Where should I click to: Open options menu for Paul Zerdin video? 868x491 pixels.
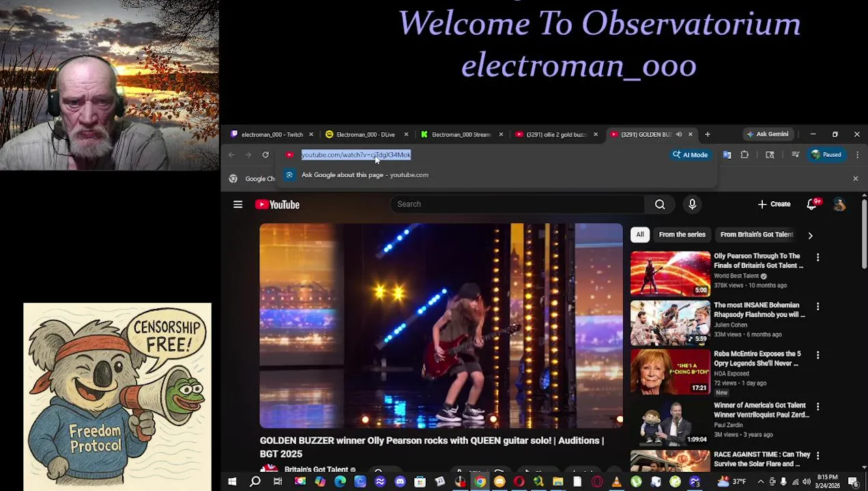pos(818,406)
